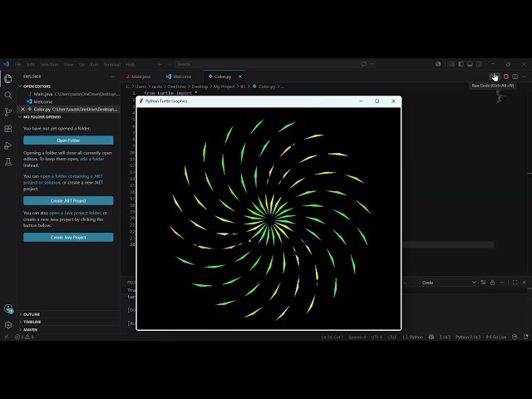Open the Selection menu
Image resolution: width=532 pixels, height=399 pixels.
click(x=49, y=64)
